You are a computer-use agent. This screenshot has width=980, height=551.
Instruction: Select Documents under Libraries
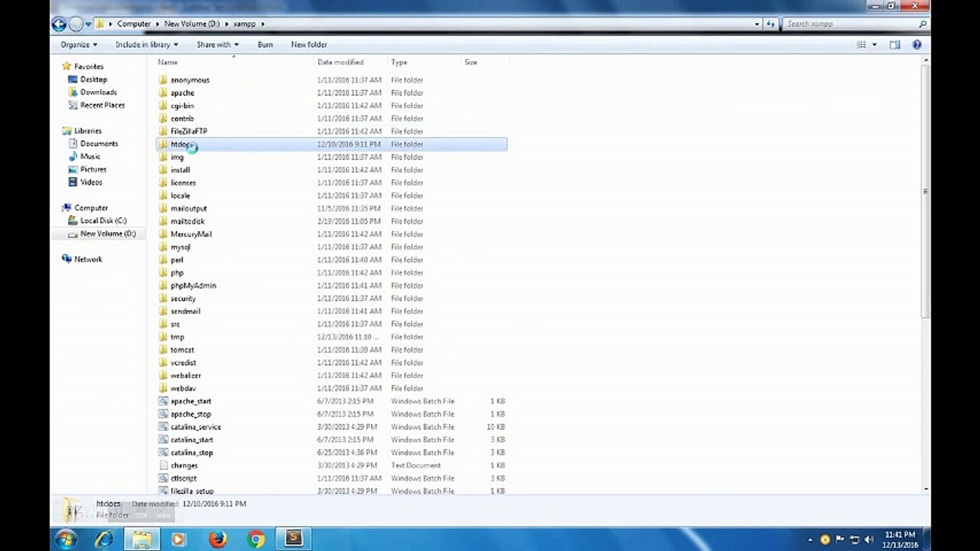[x=99, y=144]
